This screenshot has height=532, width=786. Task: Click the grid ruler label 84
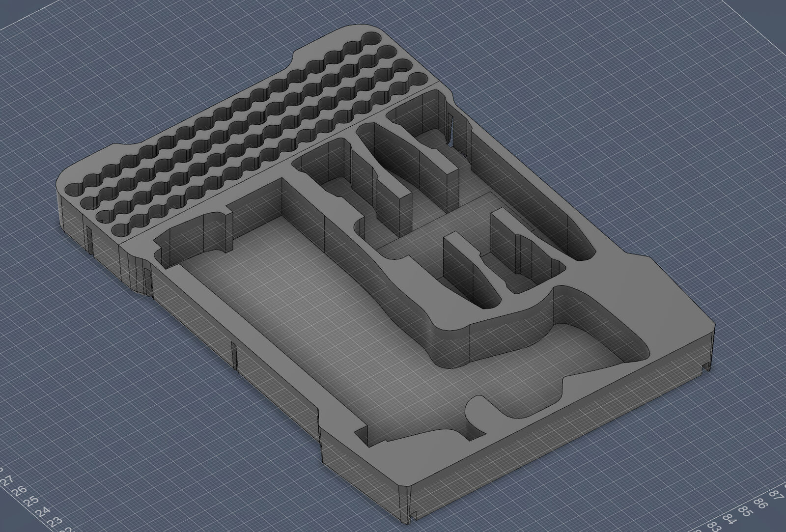coord(729,518)
